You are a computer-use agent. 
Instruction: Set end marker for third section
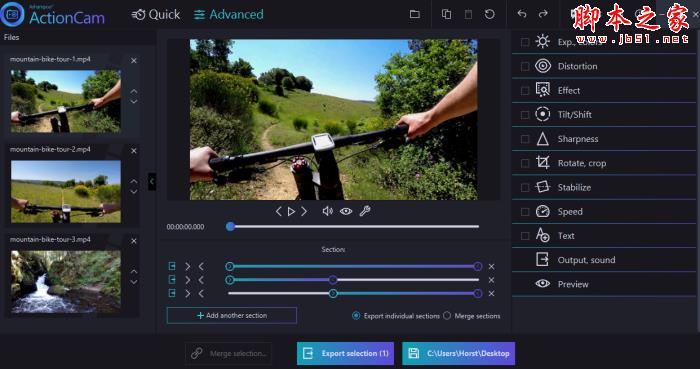[201, 293]
